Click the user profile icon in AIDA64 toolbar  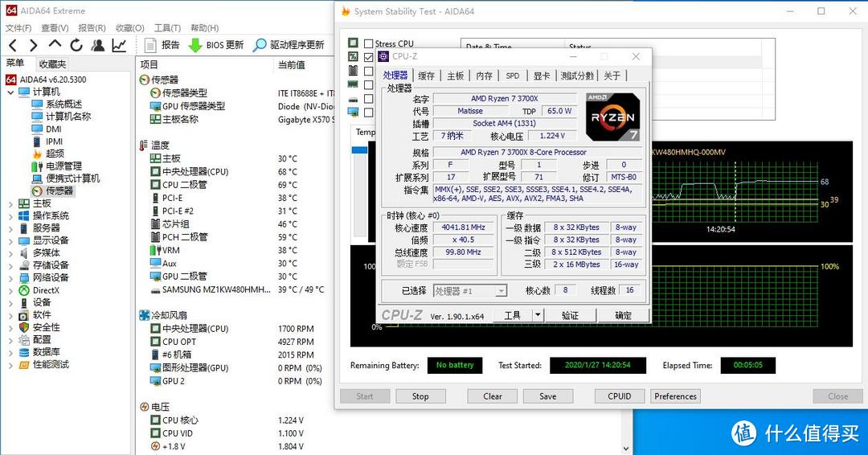pyautogui.click(x=98, y=45)
